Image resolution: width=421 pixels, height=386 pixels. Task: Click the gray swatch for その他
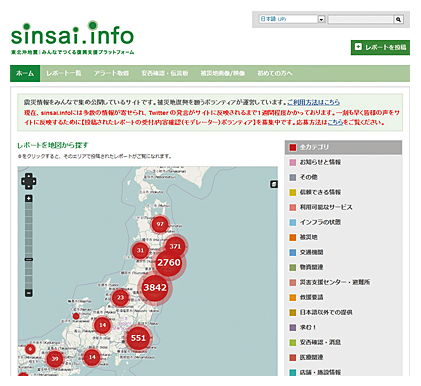[293, 177]
